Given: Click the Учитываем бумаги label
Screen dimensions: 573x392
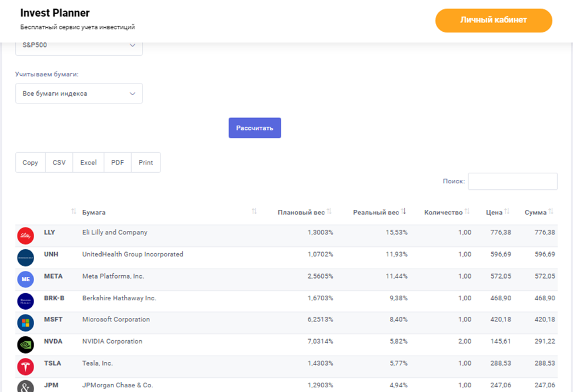Looking at the screenshot, I should coord(47,74).
